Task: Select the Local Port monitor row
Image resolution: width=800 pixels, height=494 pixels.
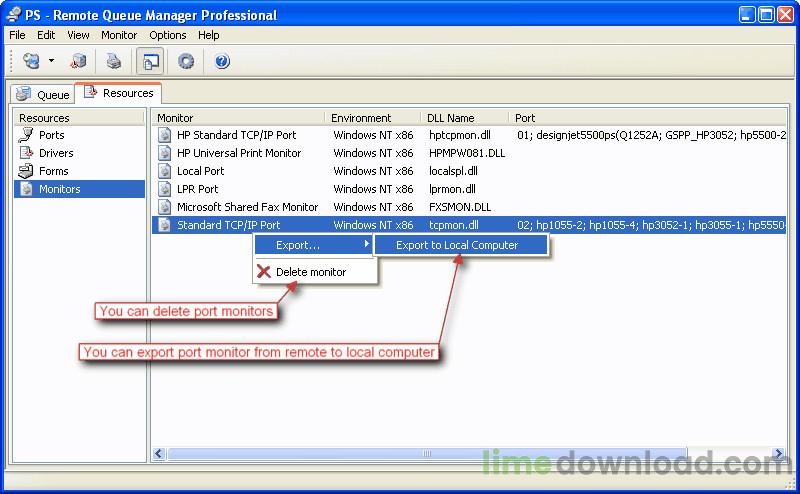Action: tap(469, 171)
